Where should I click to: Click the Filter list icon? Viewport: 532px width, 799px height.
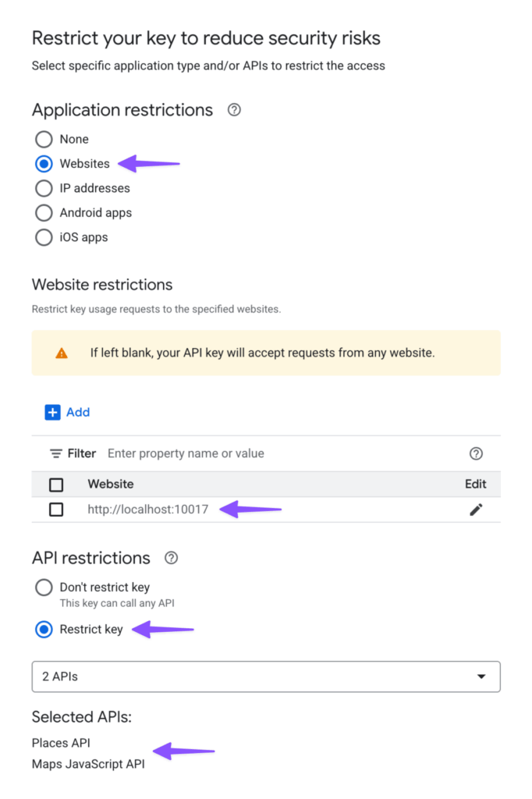point(56,453)
